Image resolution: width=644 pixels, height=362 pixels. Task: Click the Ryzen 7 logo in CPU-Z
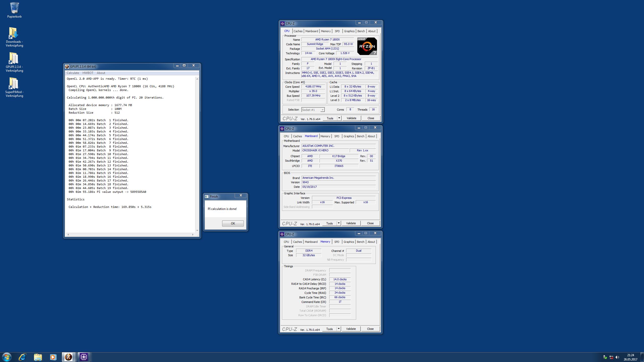pyautogui.click(x=367, y=46)
